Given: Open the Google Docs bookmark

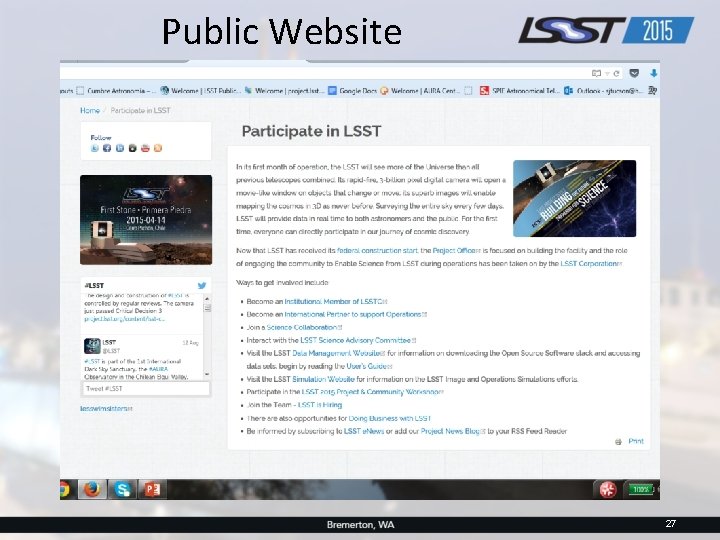Looking at the screenshot, I should pyautogui.click(x=352, y=91).
